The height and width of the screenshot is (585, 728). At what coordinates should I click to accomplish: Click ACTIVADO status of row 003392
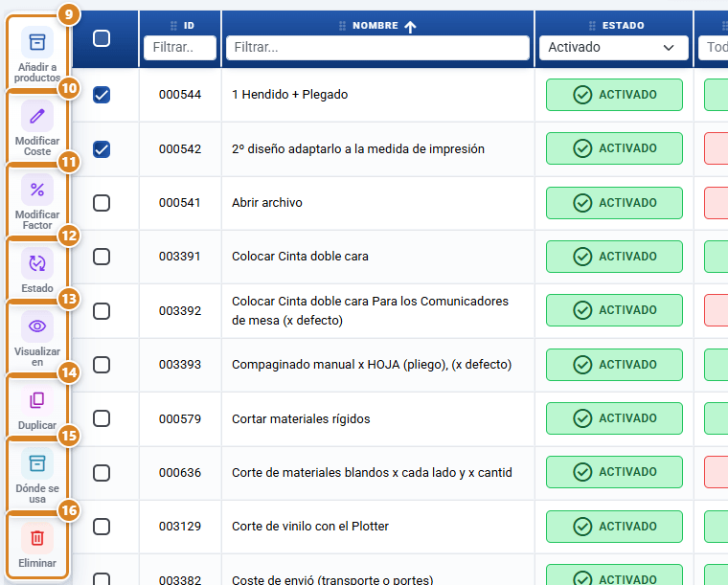point(614,310)
